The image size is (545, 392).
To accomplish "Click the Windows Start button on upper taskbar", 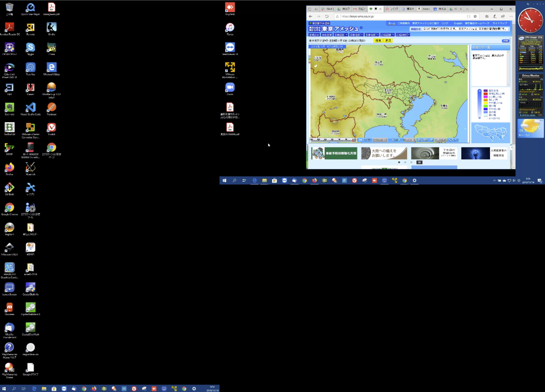I will pyautogui.click(x=224, y=180).
